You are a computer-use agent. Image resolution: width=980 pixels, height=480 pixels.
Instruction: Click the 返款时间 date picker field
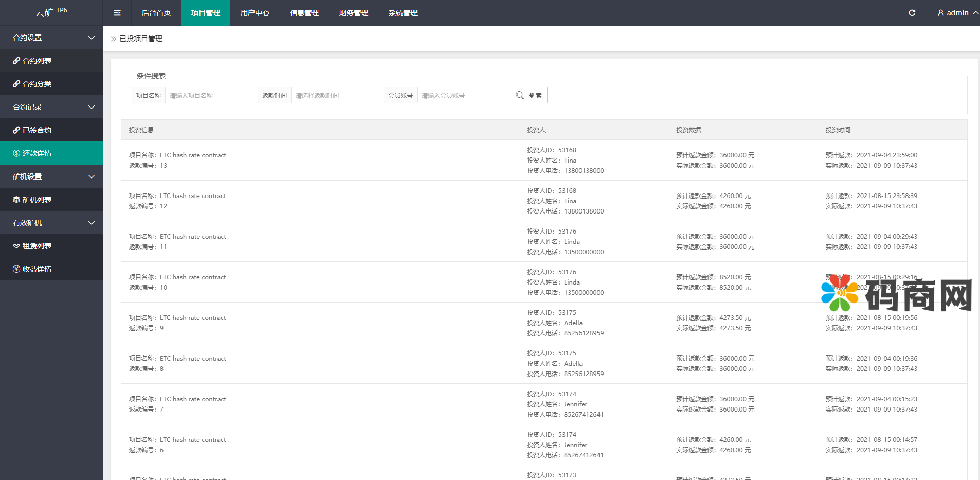[x=334, y=95]
